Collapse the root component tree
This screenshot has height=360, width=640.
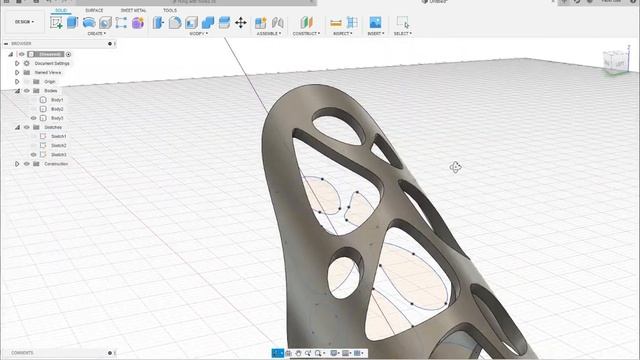pos(11,54)
